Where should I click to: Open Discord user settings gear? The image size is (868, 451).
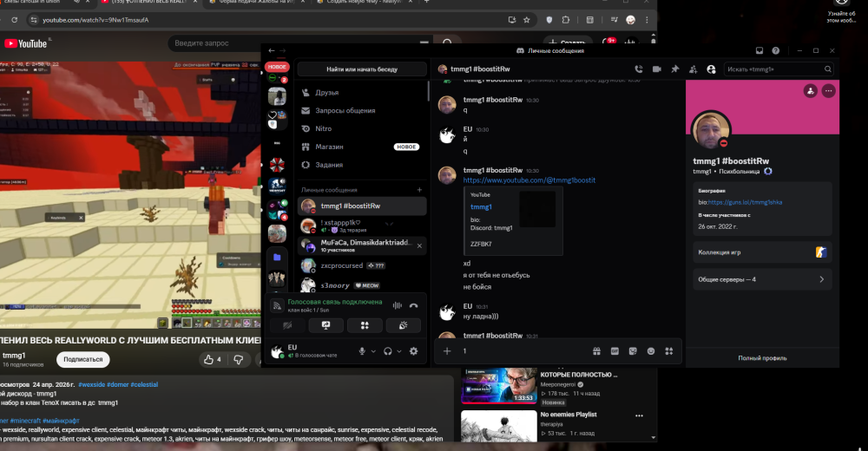[x=413, y=351]
